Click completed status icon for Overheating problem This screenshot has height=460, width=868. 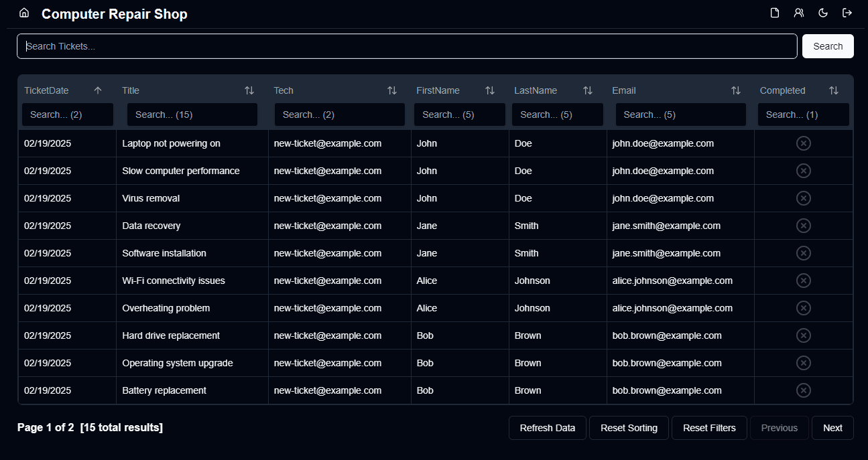click(x=804, y=308)
